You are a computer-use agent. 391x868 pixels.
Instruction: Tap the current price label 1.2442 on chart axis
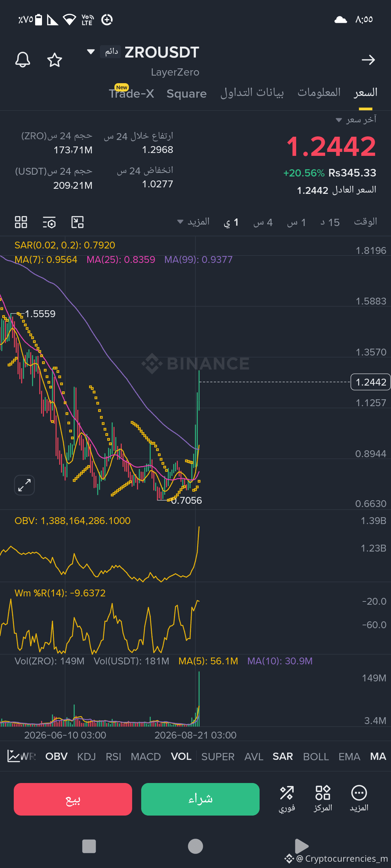tap(371, 382)
